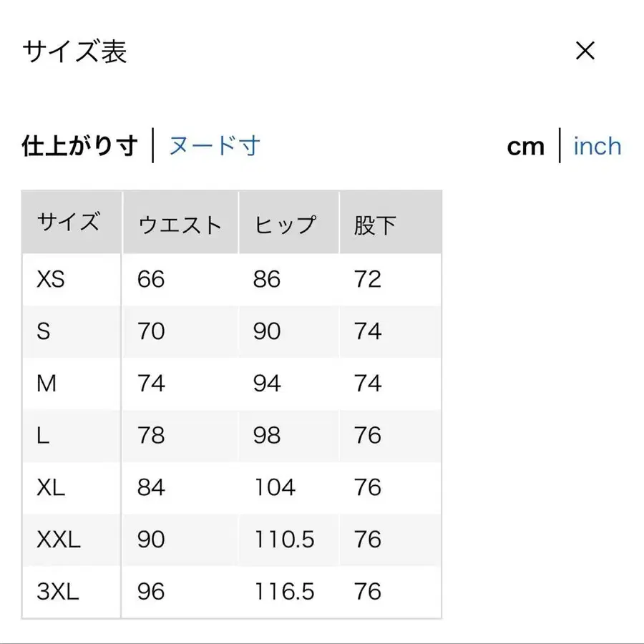Select the 3XL size row

coord(72,592)
